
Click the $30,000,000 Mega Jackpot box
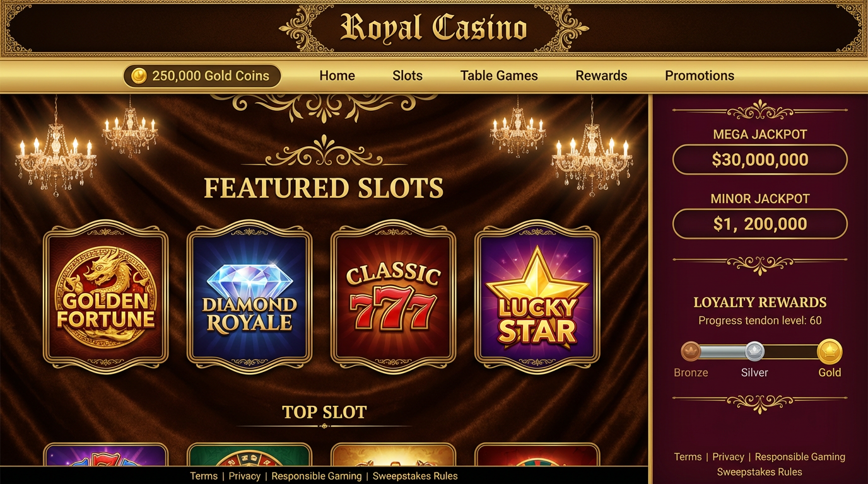[760, 159]
